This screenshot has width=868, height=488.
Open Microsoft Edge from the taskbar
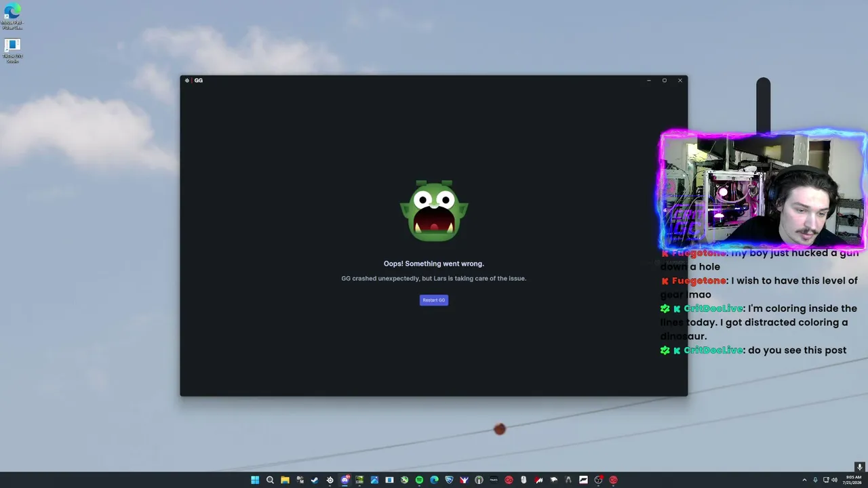point(434,480)
